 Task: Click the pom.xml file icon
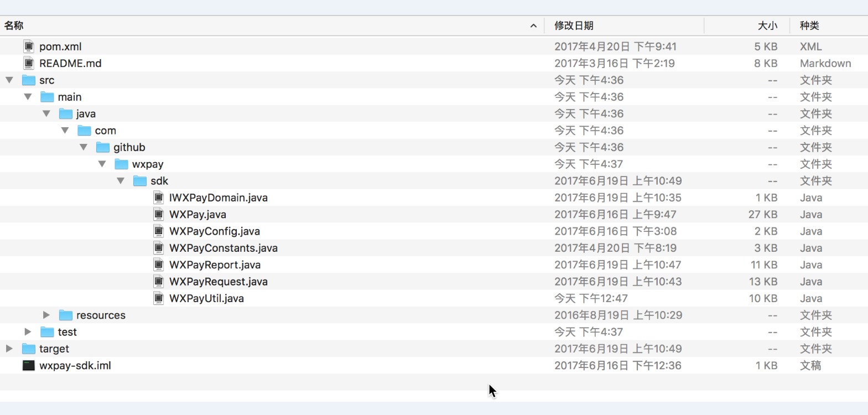(29, 46)
